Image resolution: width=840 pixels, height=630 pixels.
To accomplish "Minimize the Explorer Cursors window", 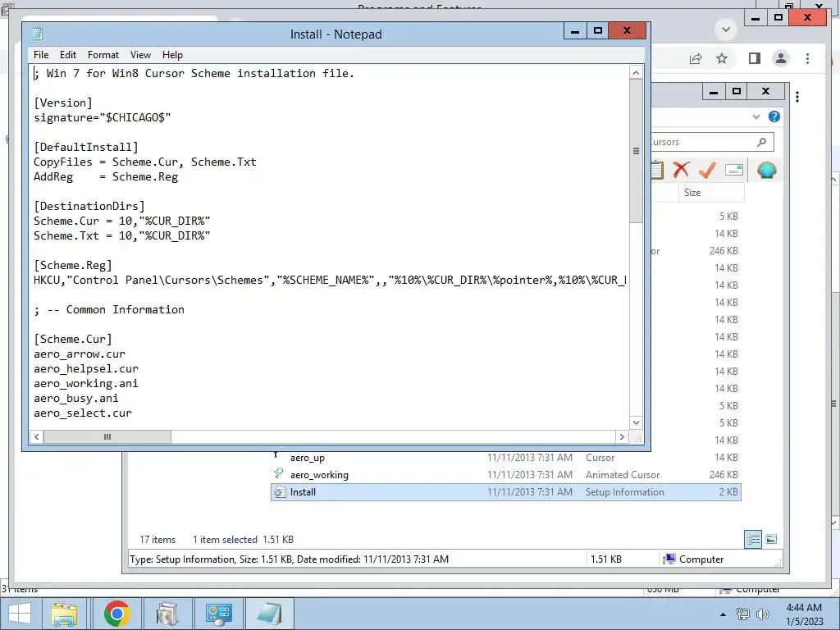I will tap(714, 92).
